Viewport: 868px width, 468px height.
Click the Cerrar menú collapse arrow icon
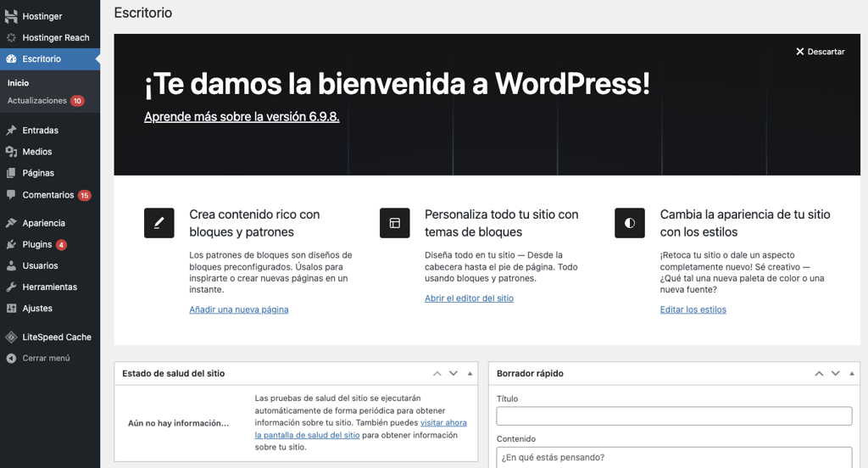pyautogui.click(x=11, y=359)
